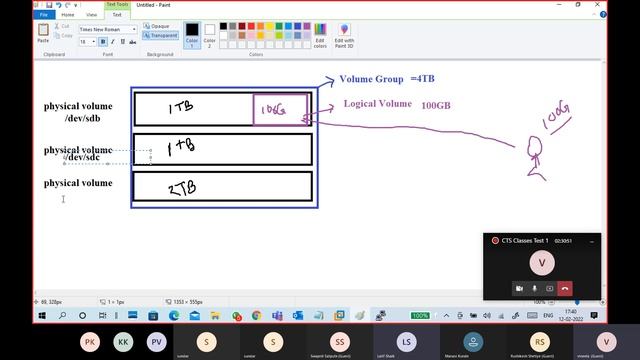640x360 pixels.
Task: Toggle Strikethrough formatting
Action: (133, 42)
